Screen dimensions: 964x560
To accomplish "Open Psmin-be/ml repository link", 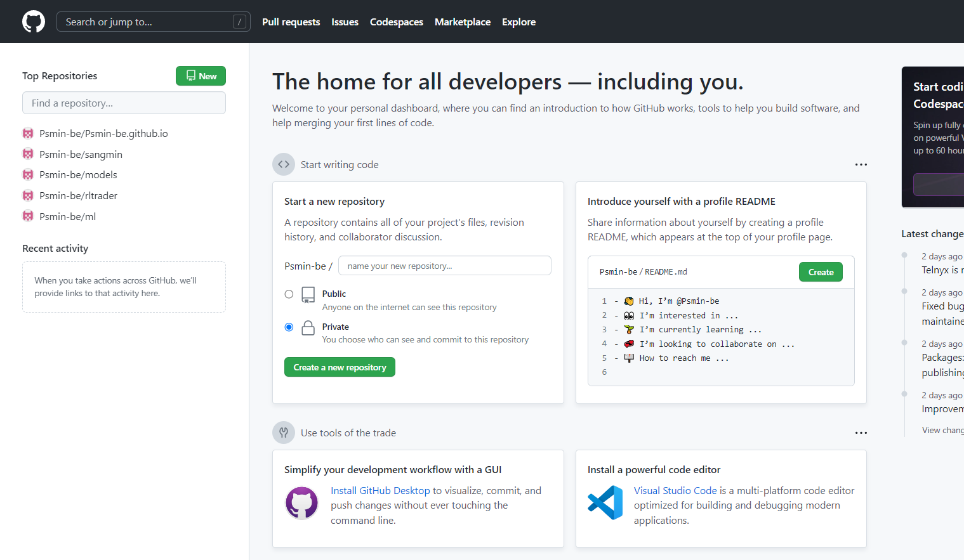I will [x=67, y=216].
